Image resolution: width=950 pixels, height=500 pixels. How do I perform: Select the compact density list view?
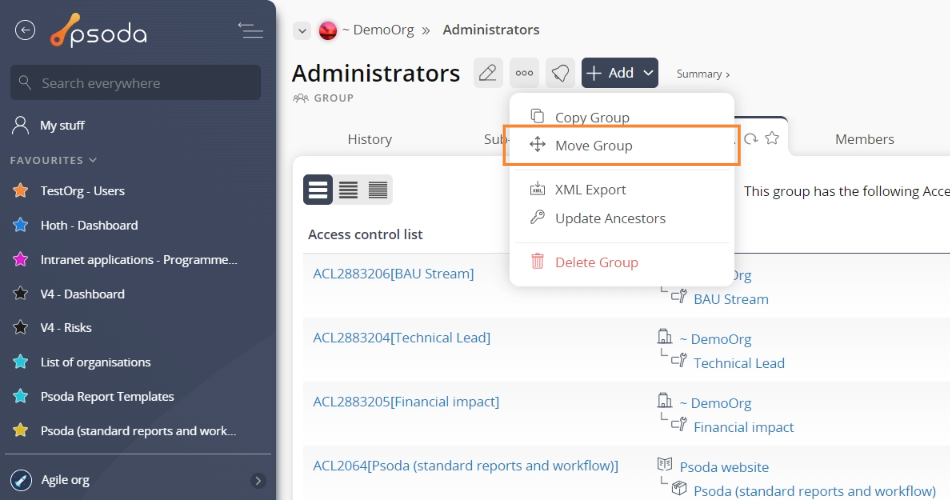pos(378,189)
